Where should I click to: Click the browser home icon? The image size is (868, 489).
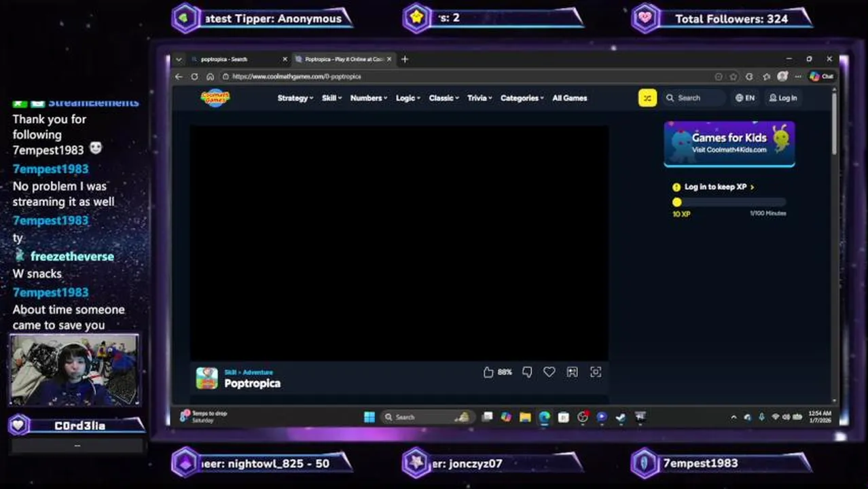coord(210,77)
